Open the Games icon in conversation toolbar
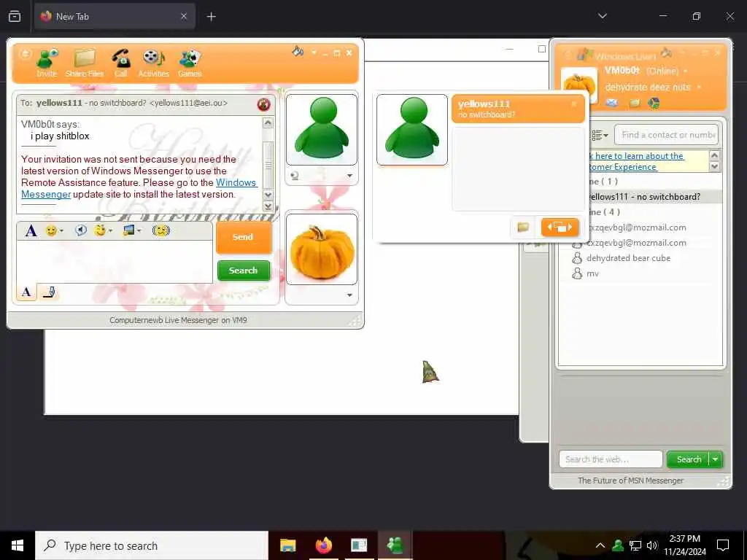Screen dimensions: 747x560 point(190,63)
